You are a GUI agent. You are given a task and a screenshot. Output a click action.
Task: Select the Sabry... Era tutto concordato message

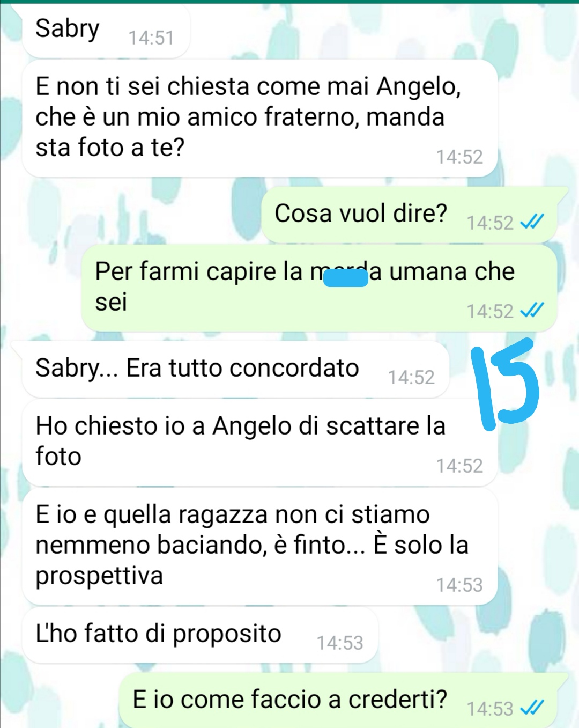coord(236,369)
